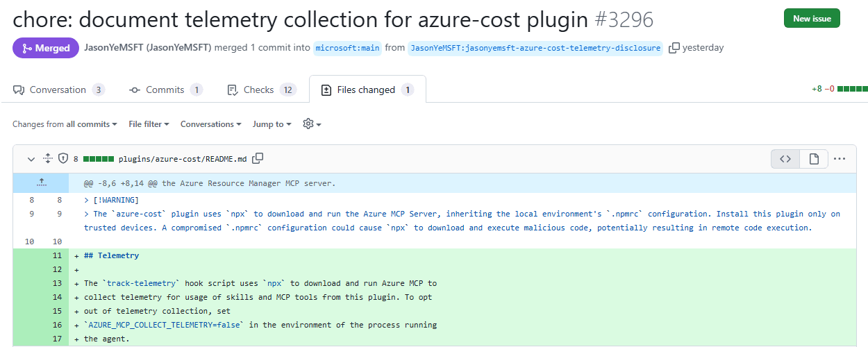Click the Conversation count badge 3
Screen dimensions: 868x347
tap(99, 90)
